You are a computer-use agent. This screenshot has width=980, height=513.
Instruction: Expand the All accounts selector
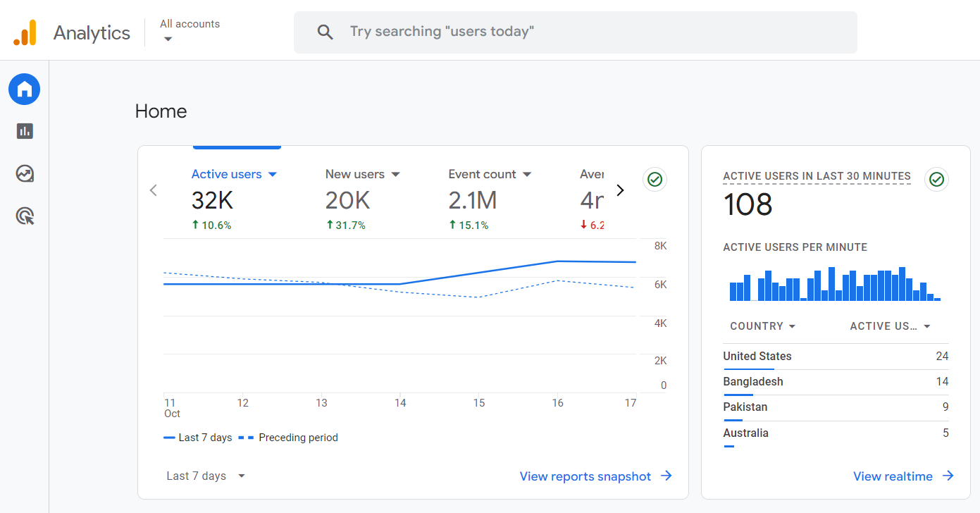tap(190, 31)
